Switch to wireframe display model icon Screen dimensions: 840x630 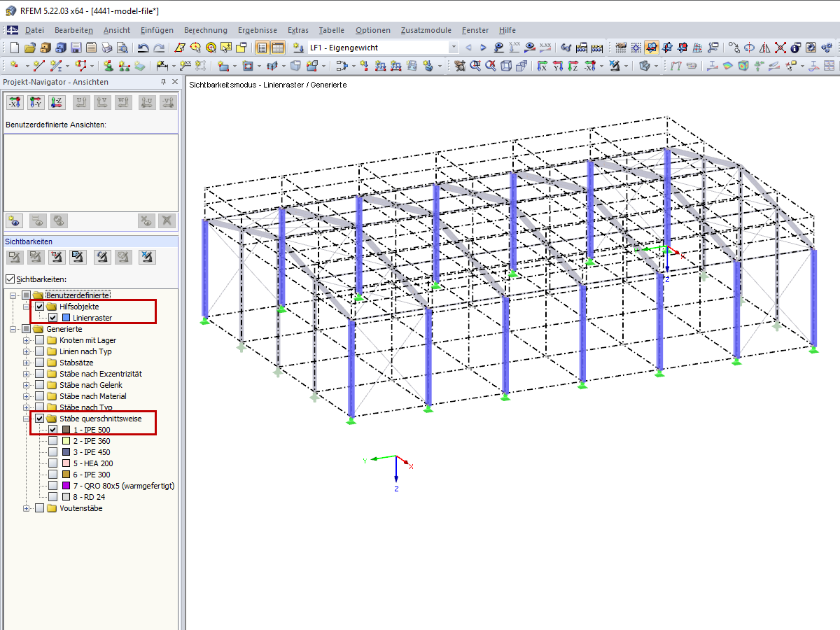[x=506, y=66]
